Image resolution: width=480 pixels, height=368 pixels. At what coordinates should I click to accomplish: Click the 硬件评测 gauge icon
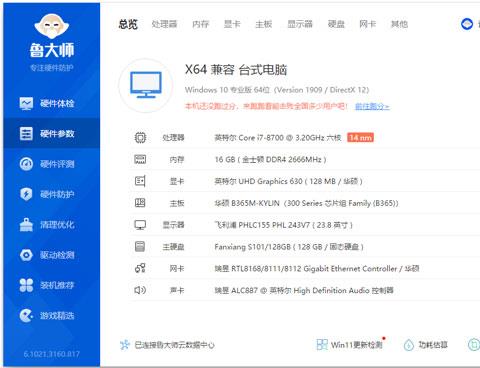pyautogui.click(x=26, y=164)
